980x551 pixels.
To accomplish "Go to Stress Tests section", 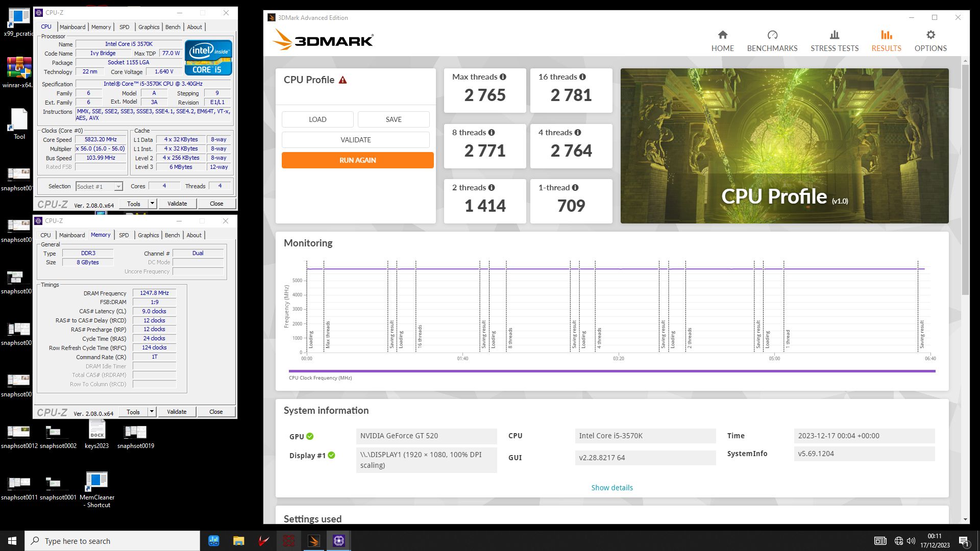I will 835,41.
